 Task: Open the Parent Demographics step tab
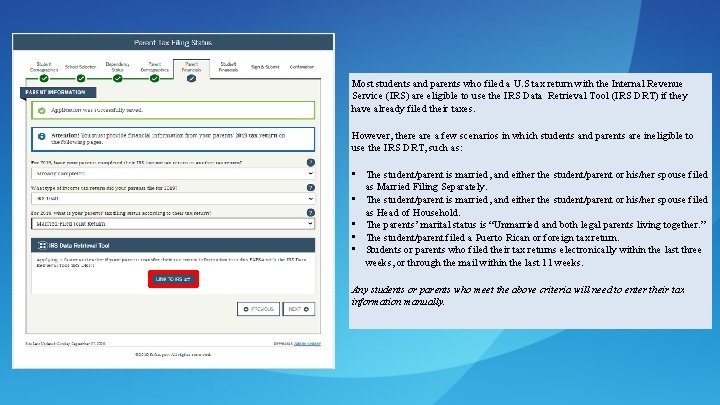click(x=155, y=67)
